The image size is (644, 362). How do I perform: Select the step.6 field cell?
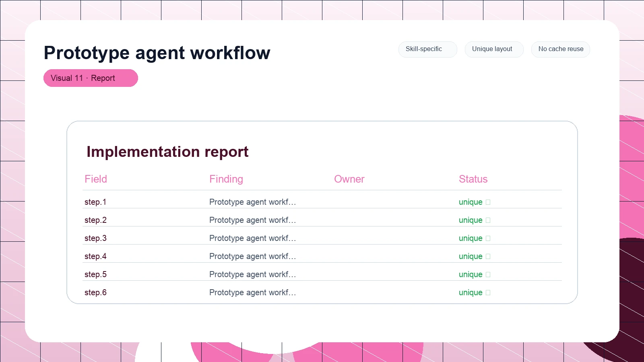pos(95,292)
